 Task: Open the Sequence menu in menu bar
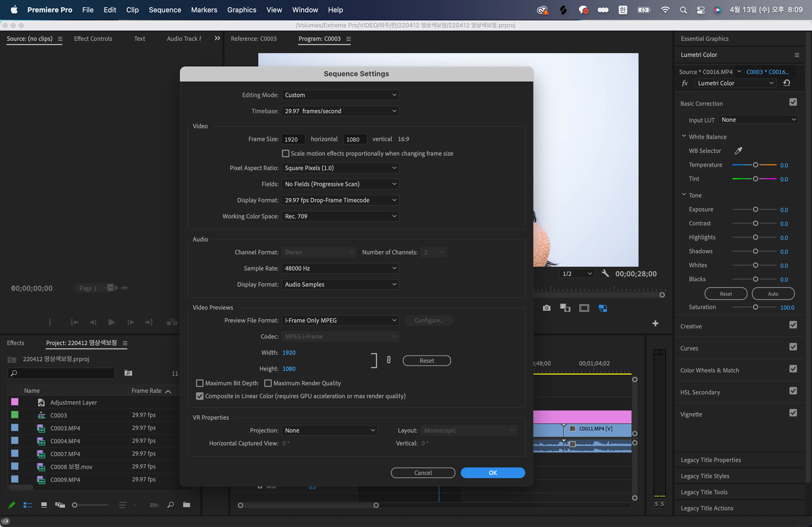165,10
